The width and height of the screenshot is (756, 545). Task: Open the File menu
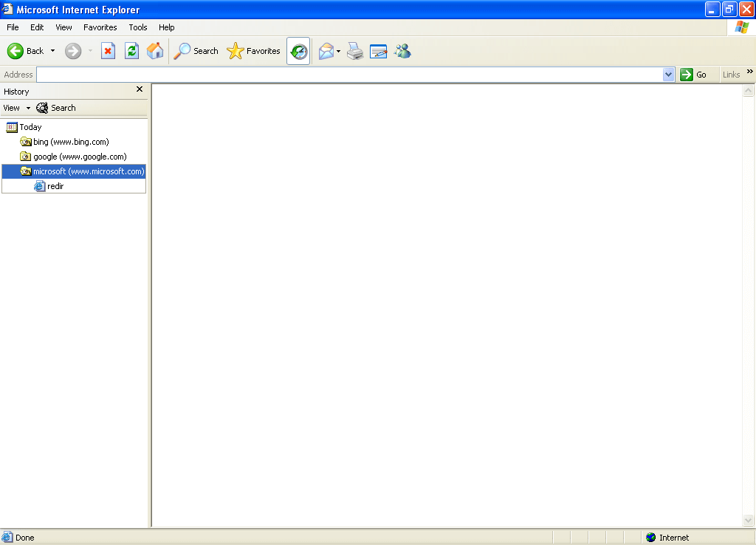point(13,27)
